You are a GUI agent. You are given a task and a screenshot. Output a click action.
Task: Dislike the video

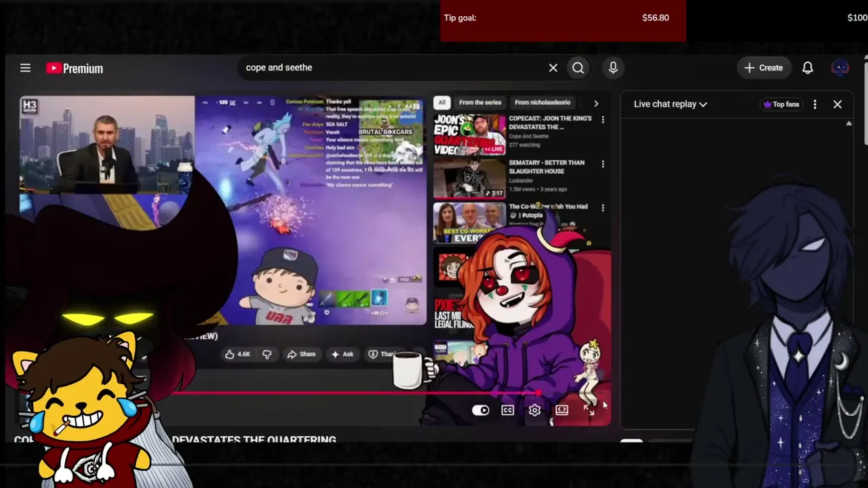(267, 354)
